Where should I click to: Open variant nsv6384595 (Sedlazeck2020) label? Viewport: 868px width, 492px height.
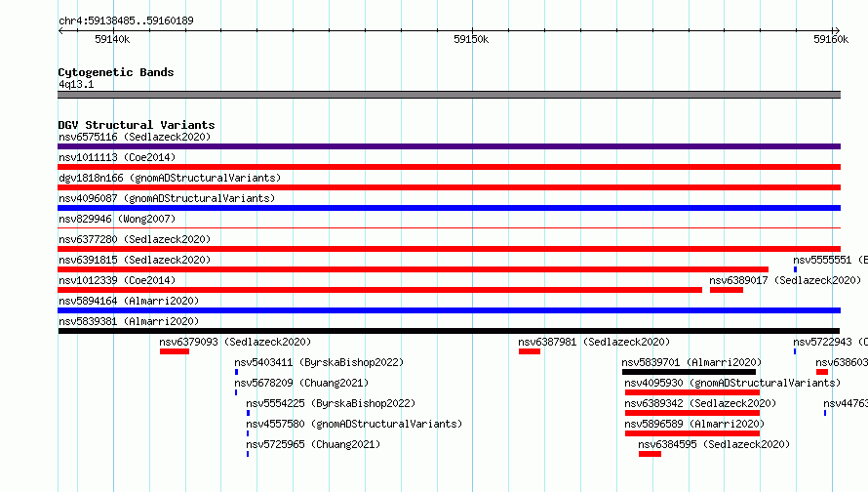(x=714, y=444)
